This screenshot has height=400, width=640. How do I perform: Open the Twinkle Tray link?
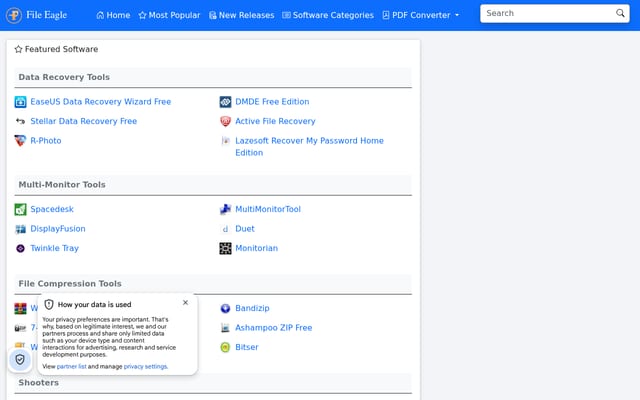click(x=54, y=248)
